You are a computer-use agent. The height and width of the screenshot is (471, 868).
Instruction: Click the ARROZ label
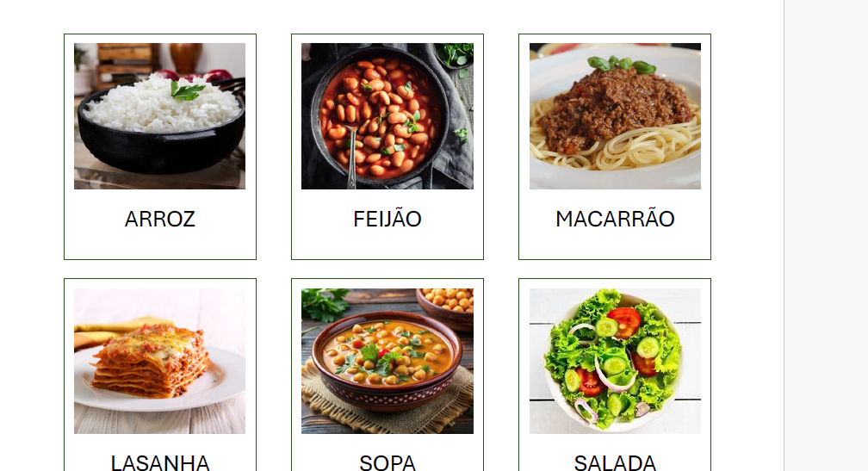click(x=160, y=220)
